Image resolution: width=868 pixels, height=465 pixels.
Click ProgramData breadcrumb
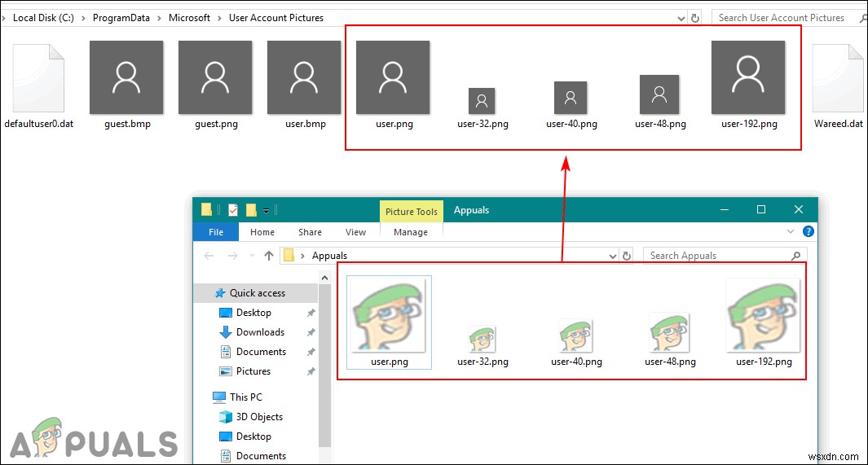(x=121, y=18)
